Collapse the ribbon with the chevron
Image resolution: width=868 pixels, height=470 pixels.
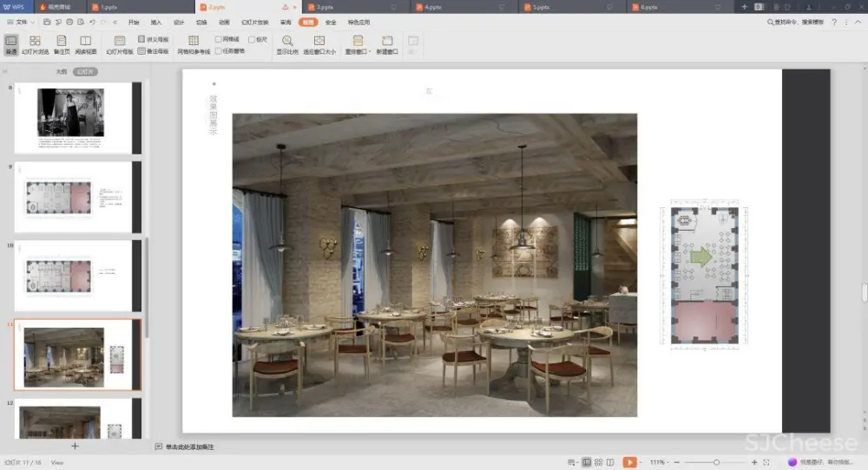coord(859,23)
